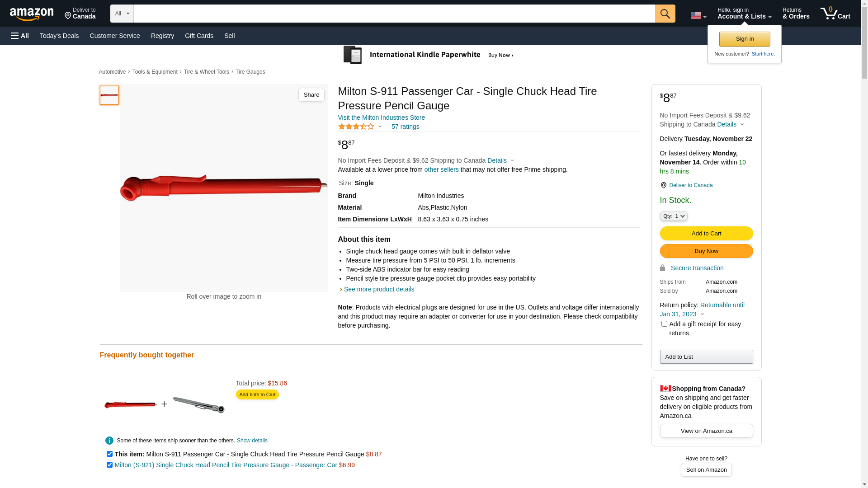Image resolution: width=868 pixels, height=488 pixels.
Task: Go to Gift Cards menu item
Action: [x=199, y=36]
